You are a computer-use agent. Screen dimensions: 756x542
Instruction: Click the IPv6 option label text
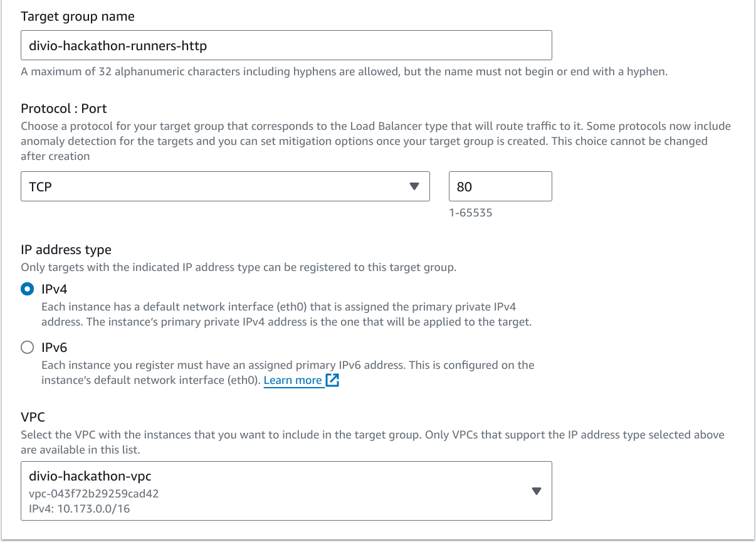point(54,347)
